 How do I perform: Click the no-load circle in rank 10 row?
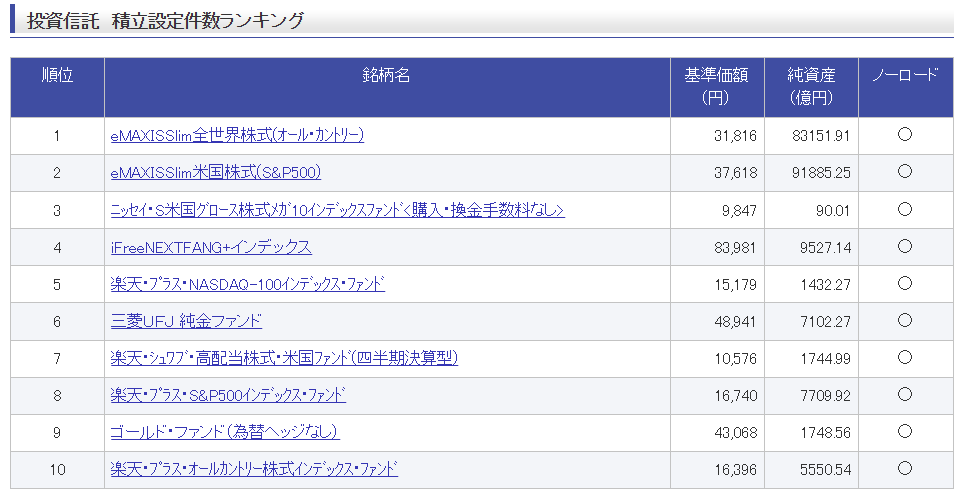[905, 469]
